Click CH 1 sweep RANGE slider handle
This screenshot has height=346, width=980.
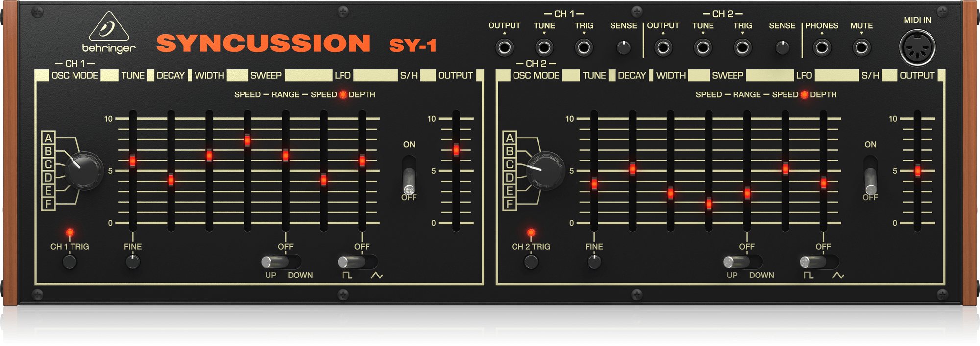[286, 156]
